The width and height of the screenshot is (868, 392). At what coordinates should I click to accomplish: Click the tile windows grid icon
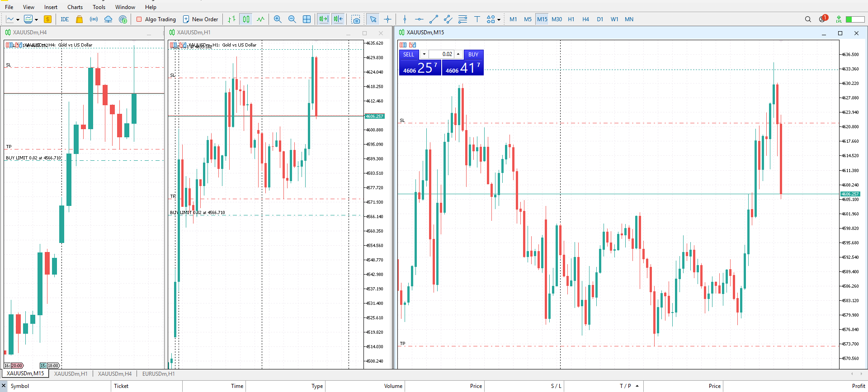tap(307, 19)
